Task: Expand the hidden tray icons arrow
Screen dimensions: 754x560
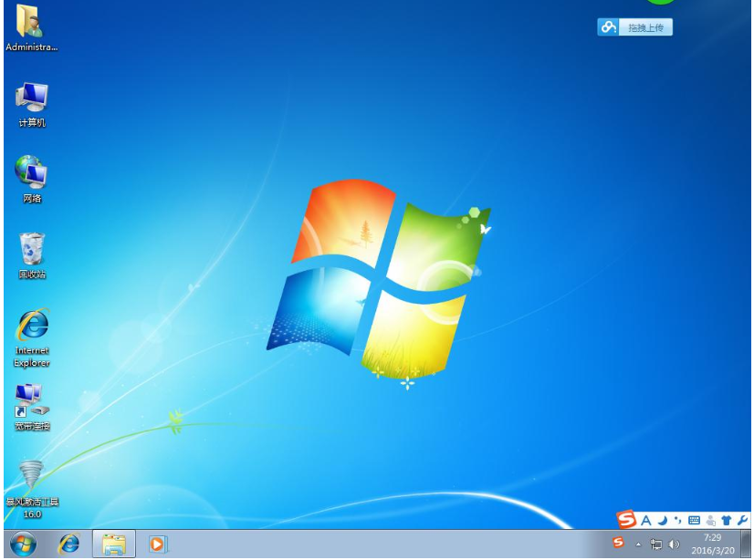Action: click(x=639, y=545)
